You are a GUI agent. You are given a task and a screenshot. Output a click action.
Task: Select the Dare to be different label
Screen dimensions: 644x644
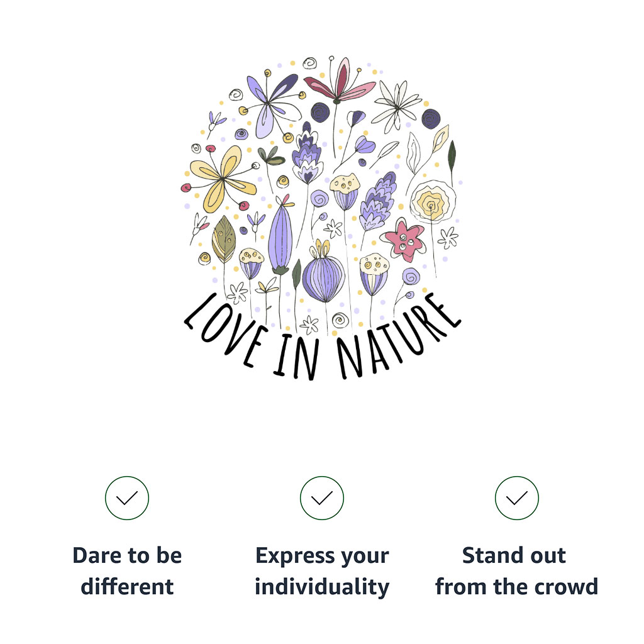[127, 571]
